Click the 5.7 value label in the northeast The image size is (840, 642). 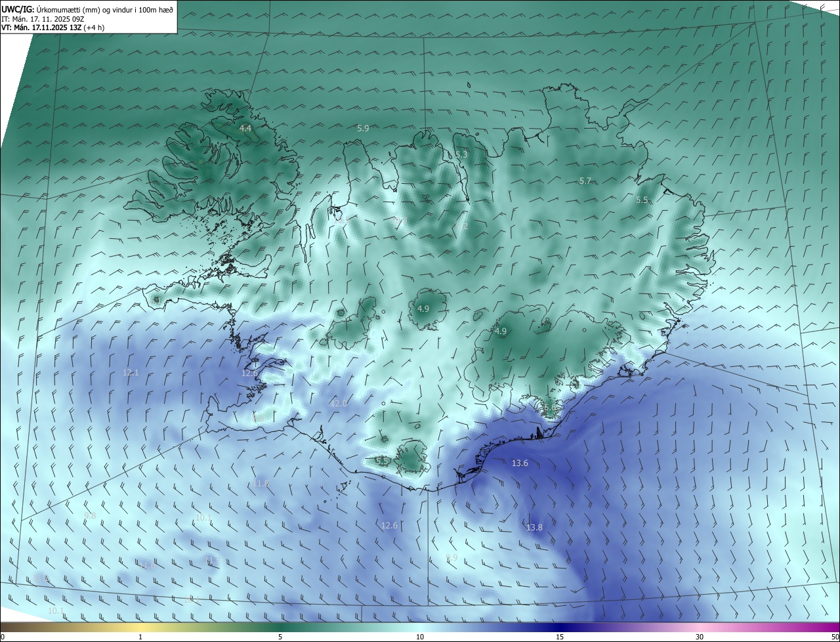[x=585, y=181]
